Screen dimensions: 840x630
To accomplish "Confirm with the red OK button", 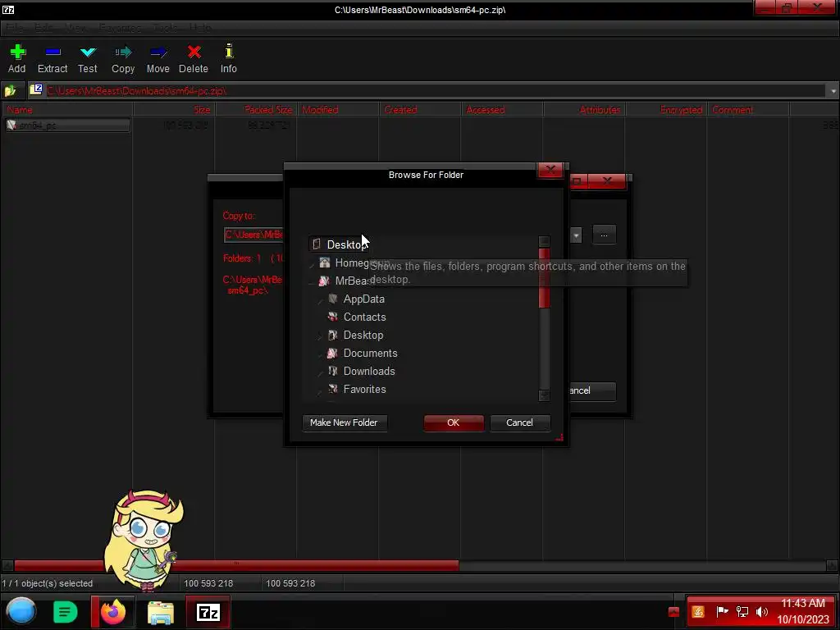I will click(453, 422).
